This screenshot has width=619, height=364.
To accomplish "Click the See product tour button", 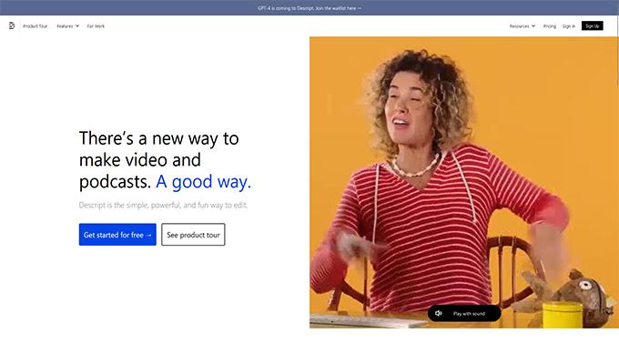I will point(193,235).
